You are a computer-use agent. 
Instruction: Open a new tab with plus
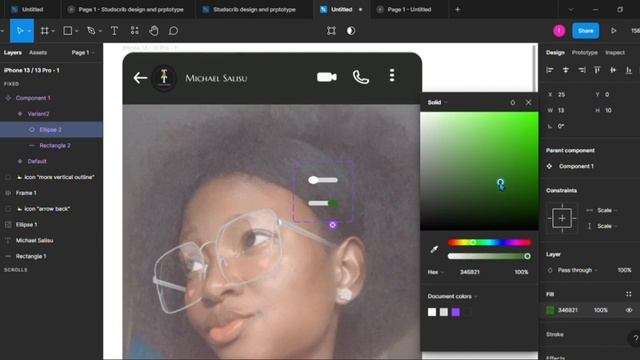point(457,9)
